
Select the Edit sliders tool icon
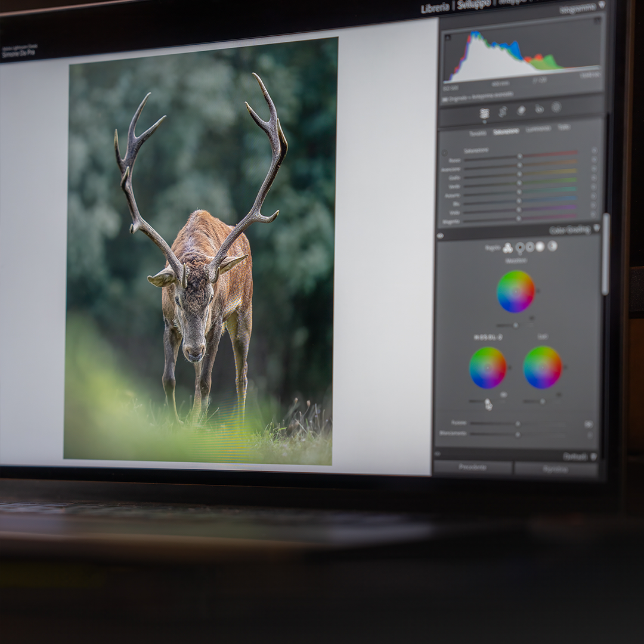click(484, 113)
